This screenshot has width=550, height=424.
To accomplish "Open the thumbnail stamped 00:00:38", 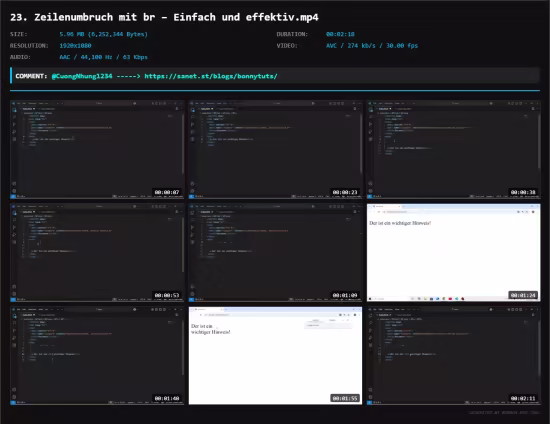I will [454, 149].
